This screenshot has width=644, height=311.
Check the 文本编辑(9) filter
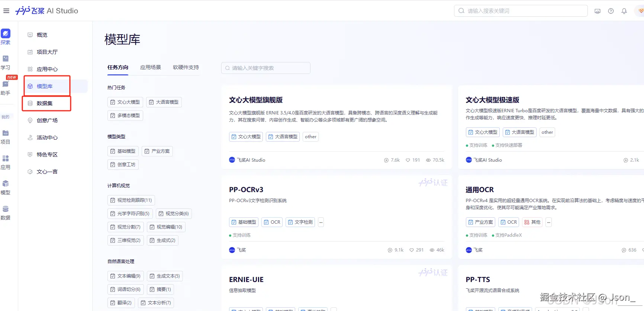(x=126, y=276)
